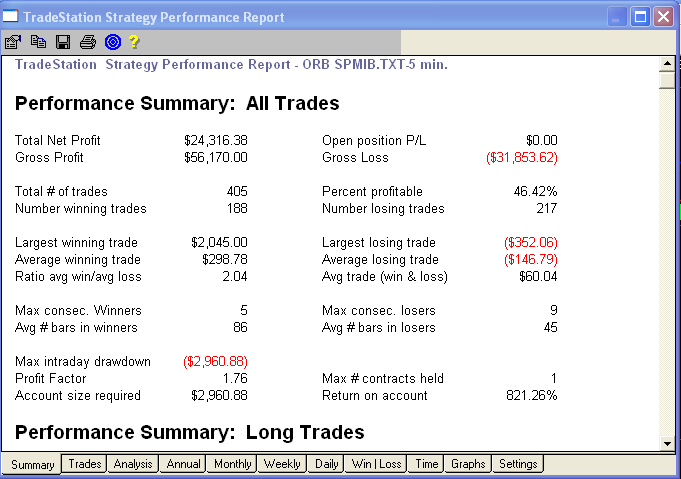The height and width of the screenshot is (479, 681).
Task: Print the report with printer icon
Action: coord(88,42)
